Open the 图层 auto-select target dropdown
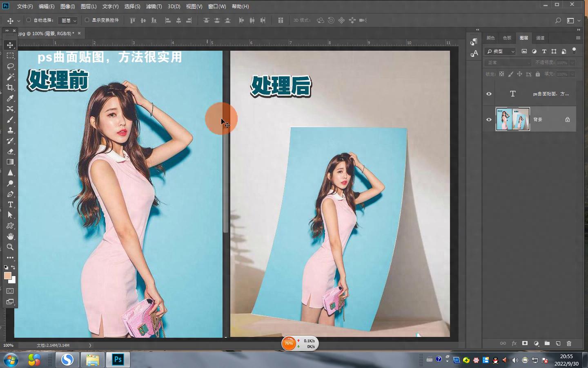 (x=68, y=20)
